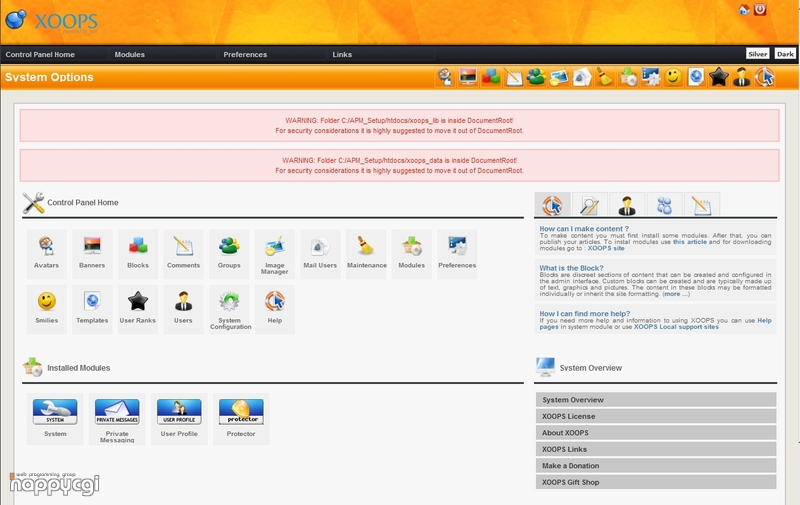The height and width of the screenshot is (505, 800).
Task: Expand the XOOPS Gift Shop section
Action: coord(656,482)
